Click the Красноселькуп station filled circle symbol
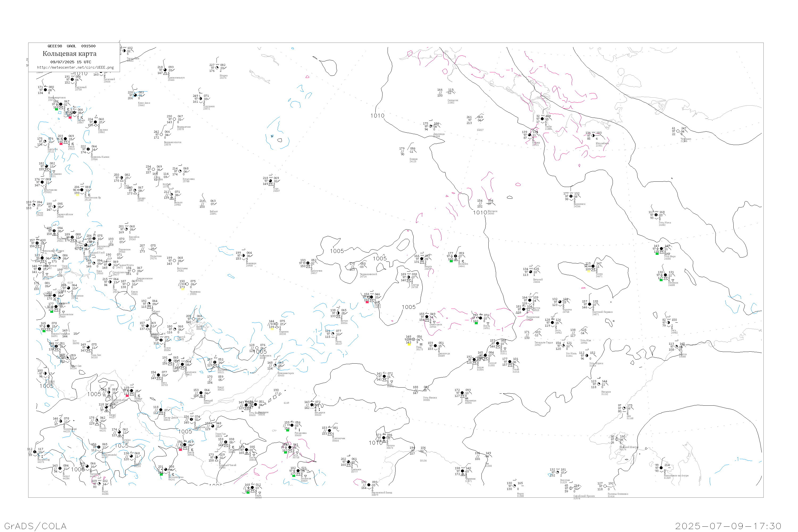The height and width of the screenshot is (532, 798). pos(165,70)
